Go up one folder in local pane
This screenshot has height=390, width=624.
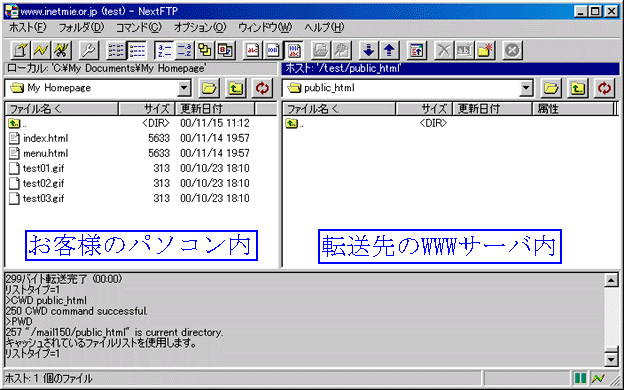pyautogui.click(x=236, y=88)
